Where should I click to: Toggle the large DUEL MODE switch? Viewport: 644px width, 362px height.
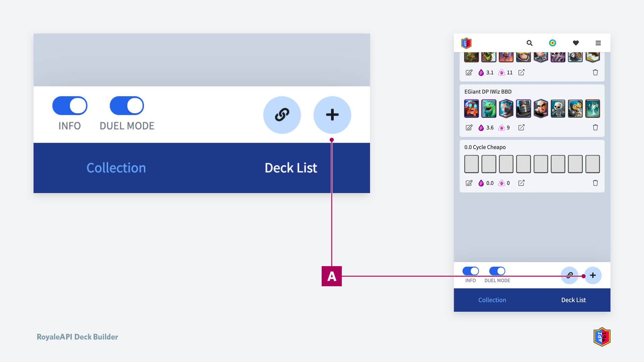(127, 106)
